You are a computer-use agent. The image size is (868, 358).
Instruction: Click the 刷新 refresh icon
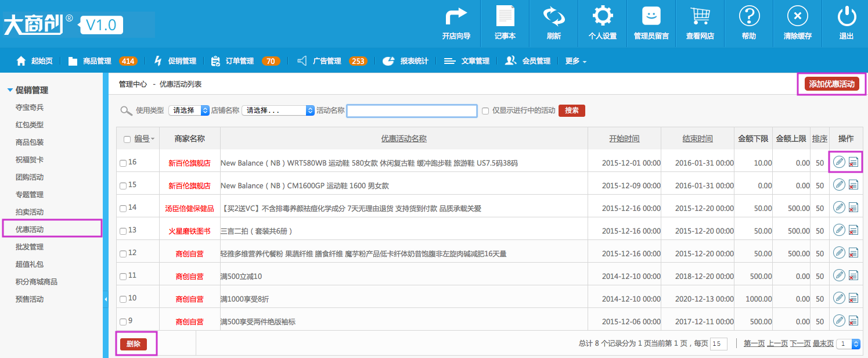tap(553, 16)
